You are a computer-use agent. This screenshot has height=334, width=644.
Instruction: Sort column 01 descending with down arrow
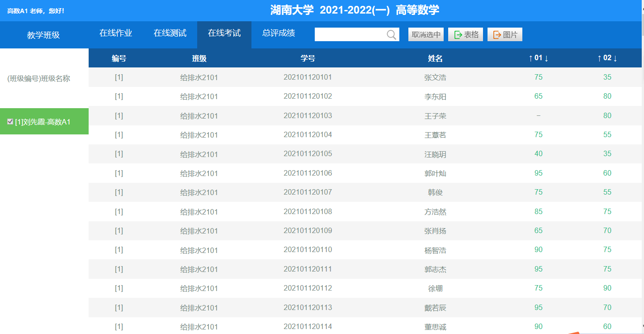click(546, 58)
